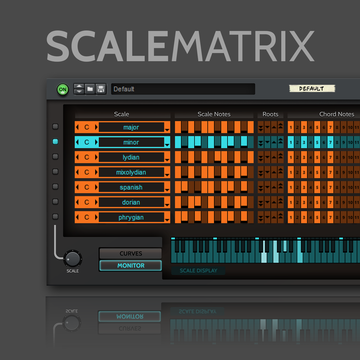Toggle chord note 7 in minor row
This screenshot has width=360, height=360.
[x=330, y=142]
